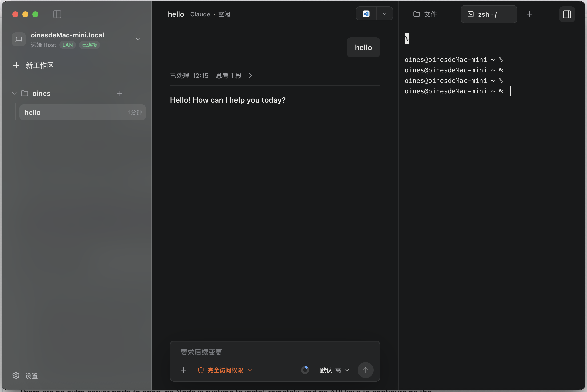587x392 pixels.
Task: Open 设置 settings
Action: [x=25, y=376]
